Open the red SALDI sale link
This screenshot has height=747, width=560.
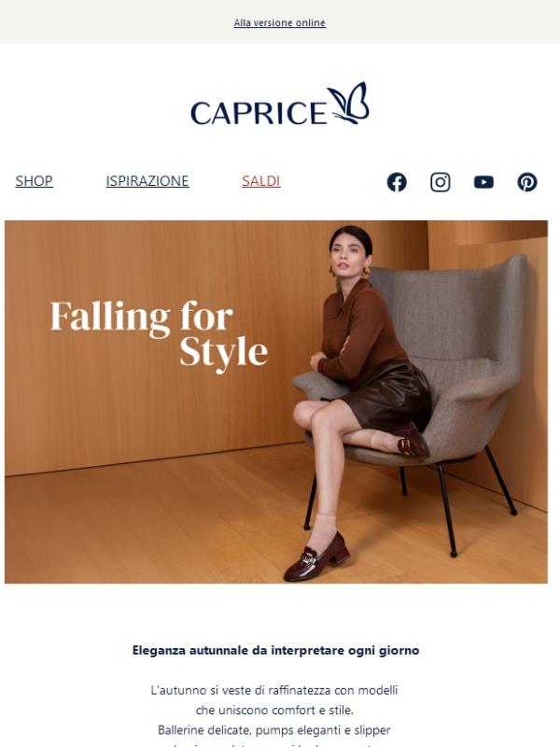tap(261, 181)
